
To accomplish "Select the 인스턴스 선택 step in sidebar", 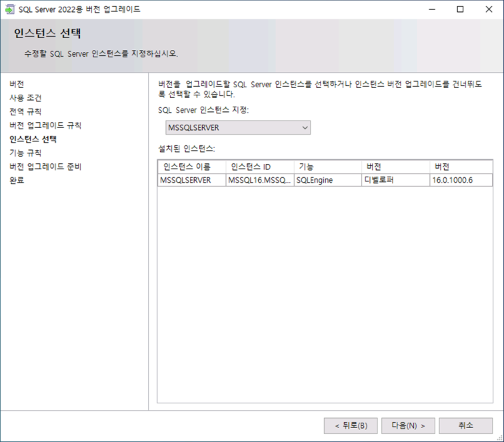I will [x=33, y=139].
